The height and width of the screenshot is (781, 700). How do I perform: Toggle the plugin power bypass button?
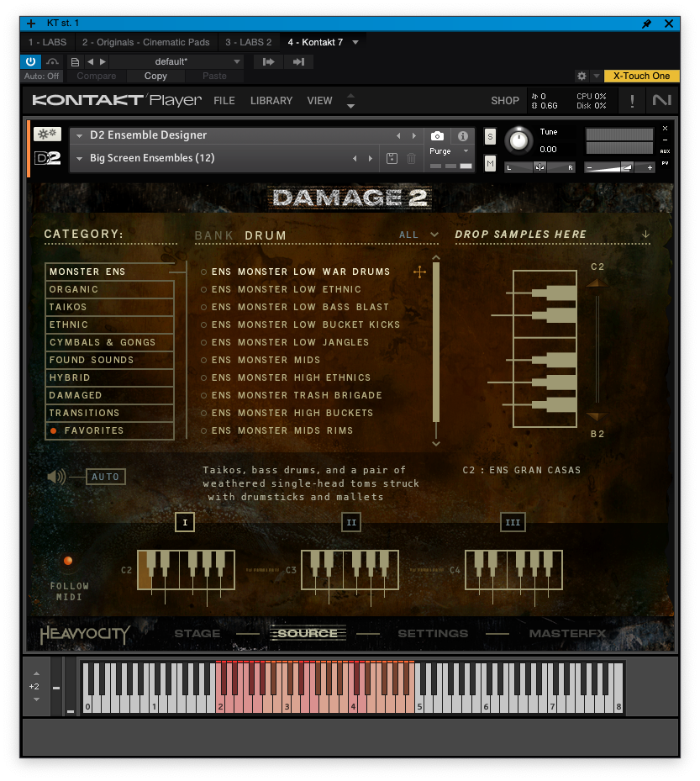coord(30,61)
